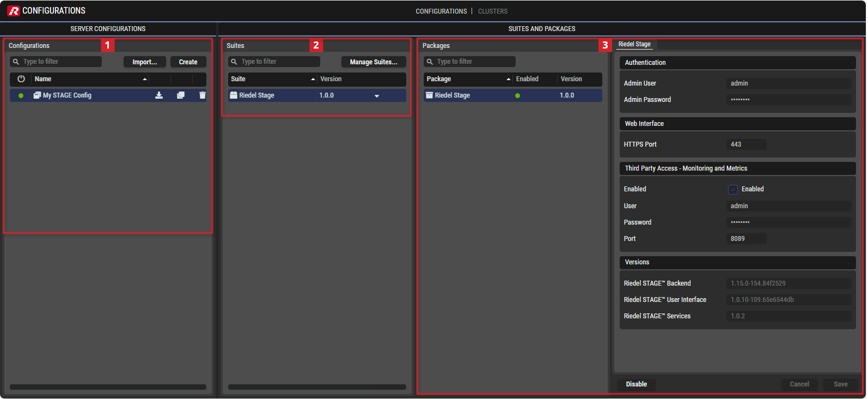Click the Third Party Access section header
The image size is (868, 399).
(738, 168)
